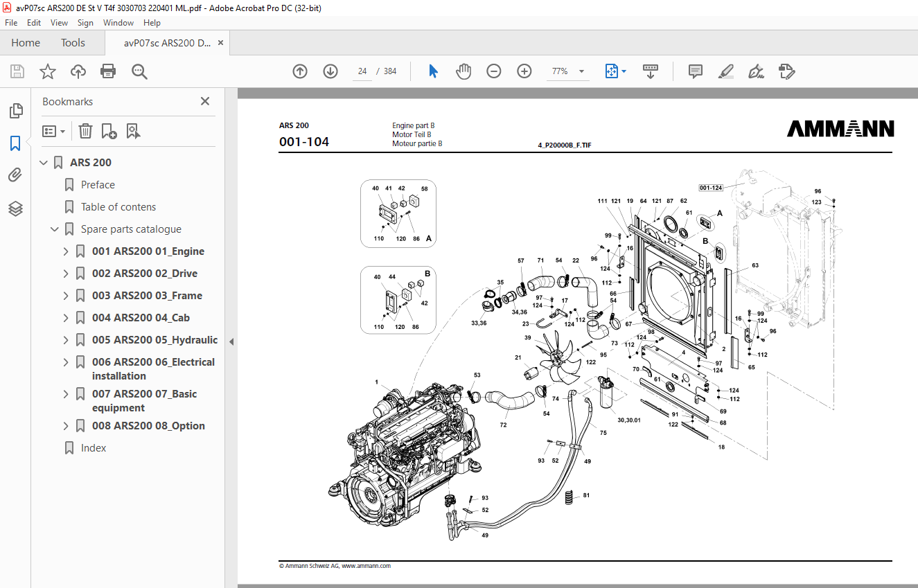Open the find text magnifier tool
Image resolution: width=918 pixels, height=588 pixels.
point(139,71)
